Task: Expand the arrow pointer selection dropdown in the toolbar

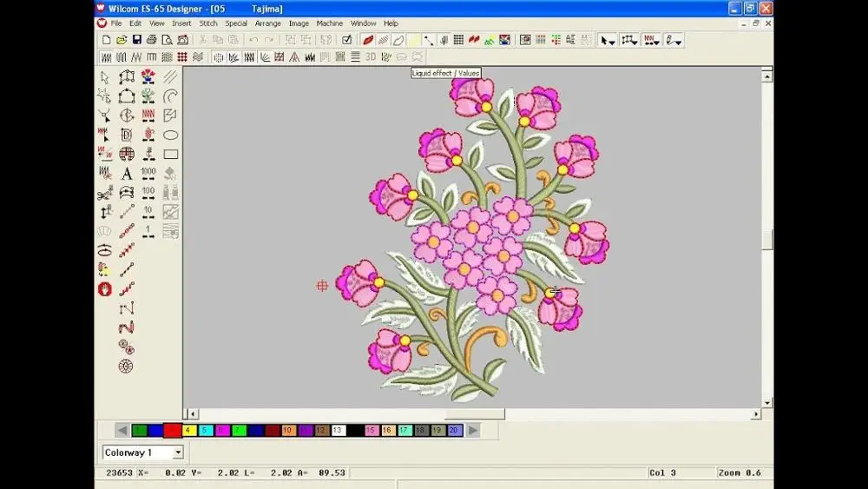Action: 608,40
